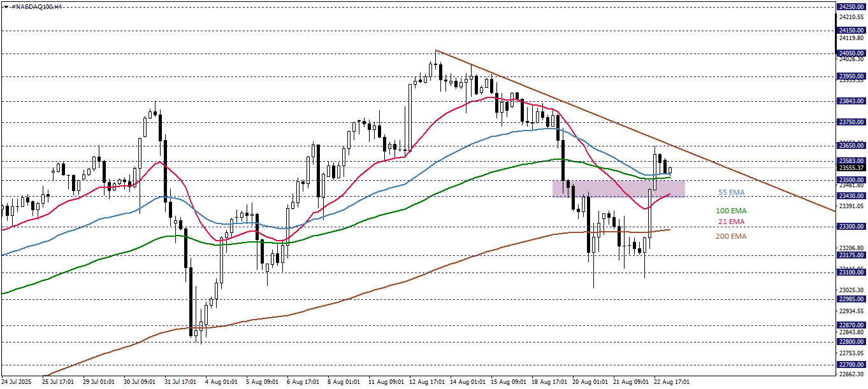
Task: Click the current price label 23555.37
Action: tap(851, 167)
